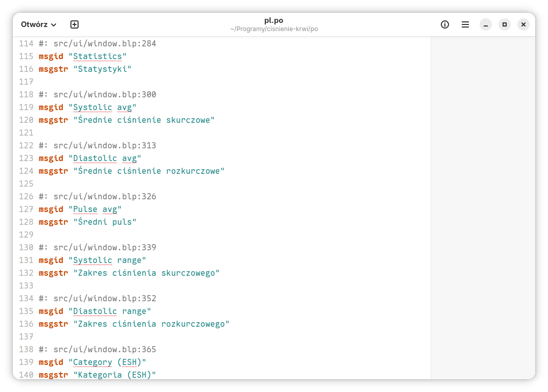This screenshot has height=392, width=548.
Task: Click the empty right-side overview panel
Action: click(x=483, y=204)
